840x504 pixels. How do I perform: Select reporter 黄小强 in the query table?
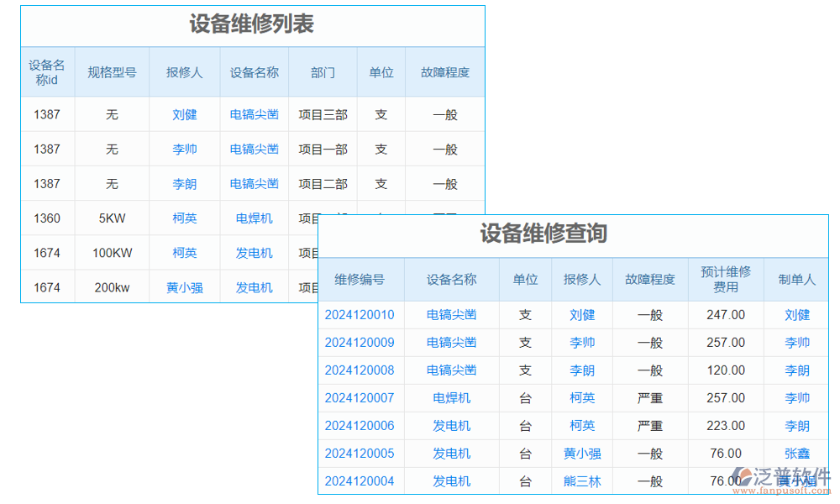coord(582,454)
